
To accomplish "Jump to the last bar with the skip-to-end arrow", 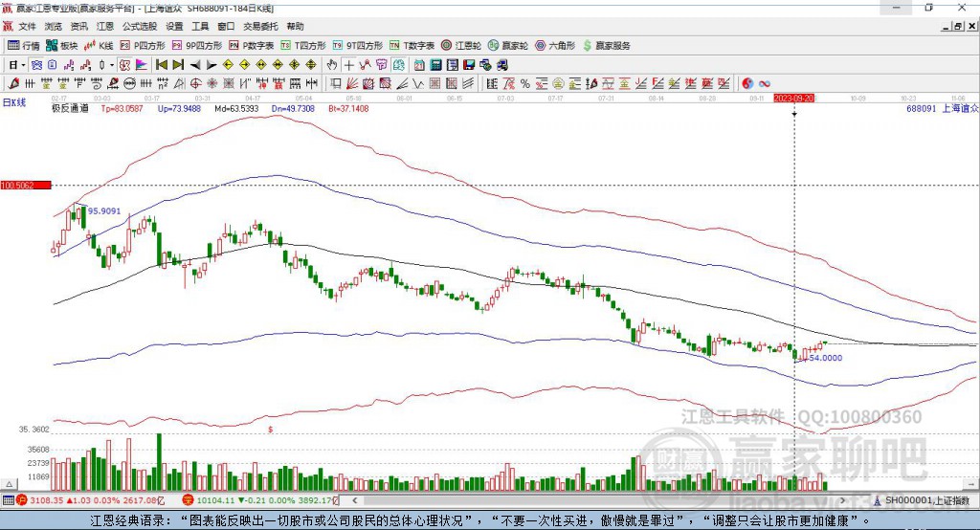I will click(178, 65).
